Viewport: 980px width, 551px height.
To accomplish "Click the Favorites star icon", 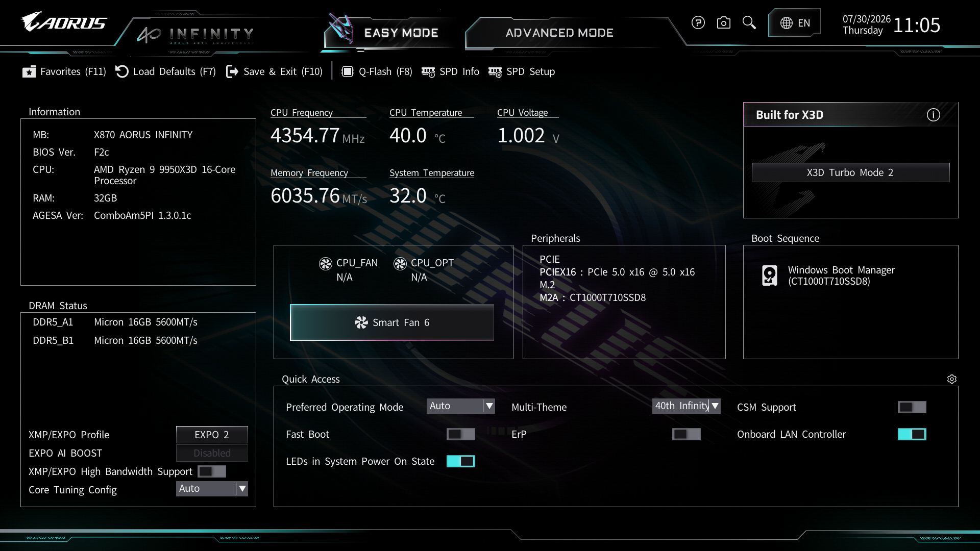I will click(x=29, y=71).
